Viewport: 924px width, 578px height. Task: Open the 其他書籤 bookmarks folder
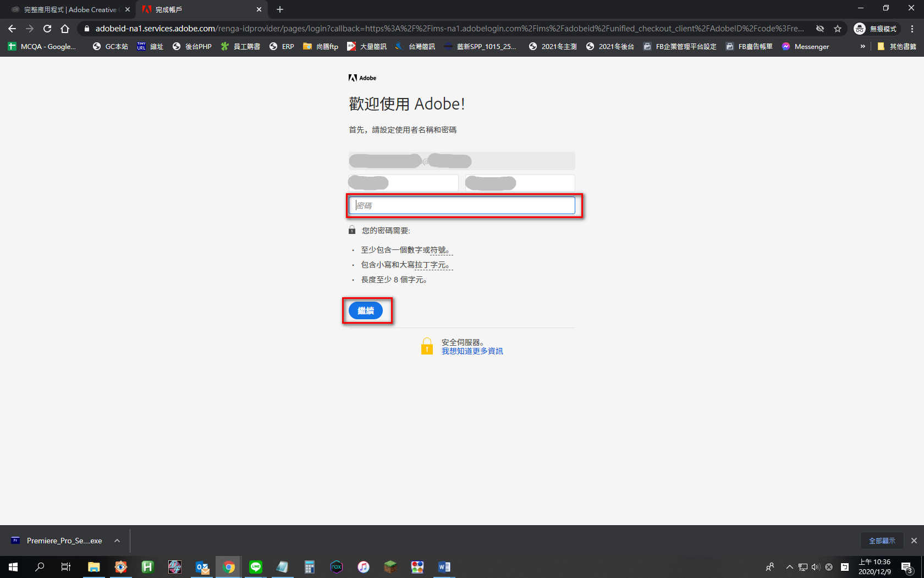click(x=897, y=47)
